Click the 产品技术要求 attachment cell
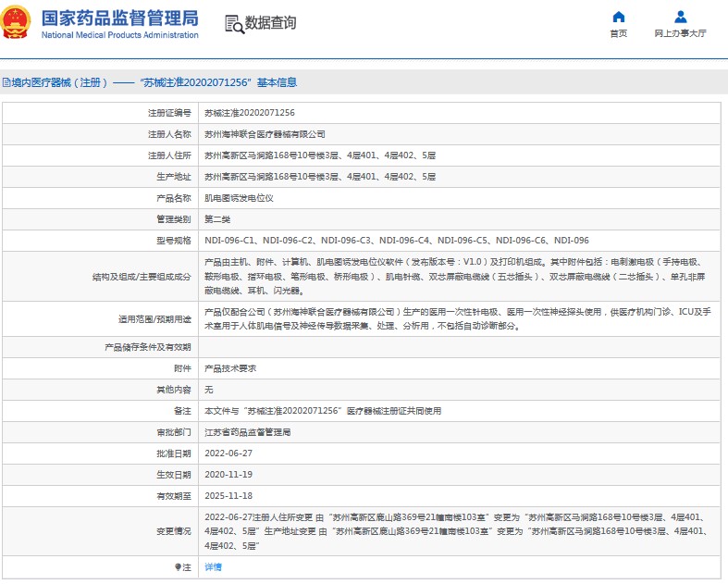Screen dimensions: 728x584 click(230, 368)
